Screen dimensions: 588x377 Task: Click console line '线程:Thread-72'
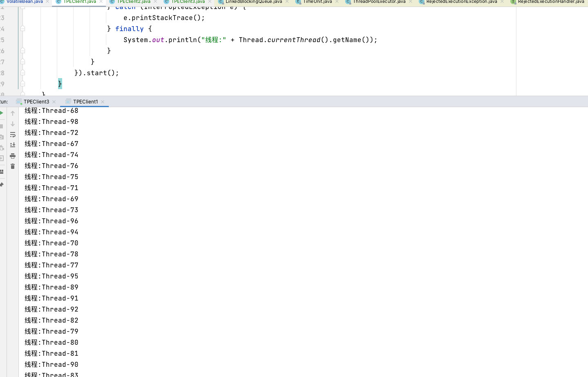click(x=51, y=132)
